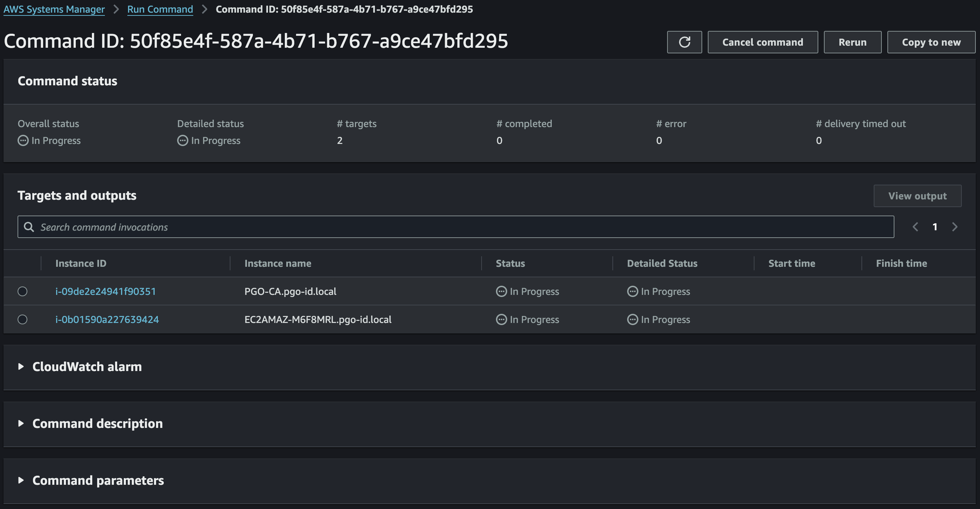Image resolution: width=980 pixels, height=509 pixels.
Task: Open output with the View output button
Action: coord(917,196)
